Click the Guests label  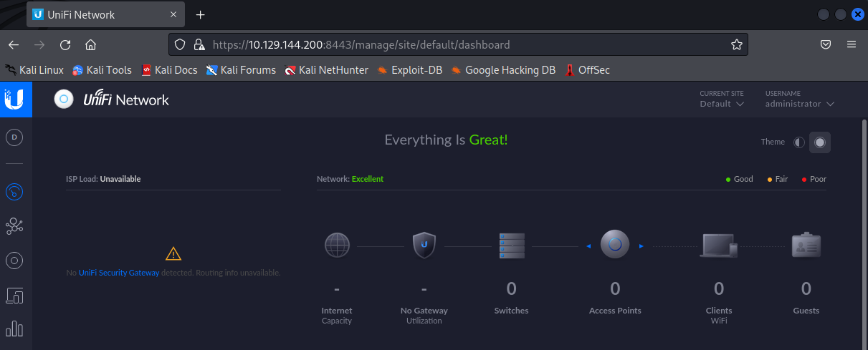tap(806, 311)
